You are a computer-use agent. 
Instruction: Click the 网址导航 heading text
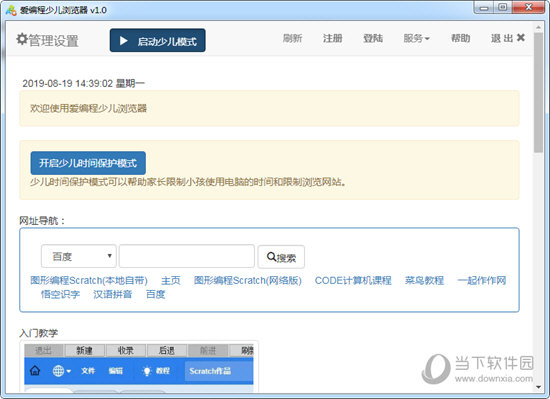(42, 221)
